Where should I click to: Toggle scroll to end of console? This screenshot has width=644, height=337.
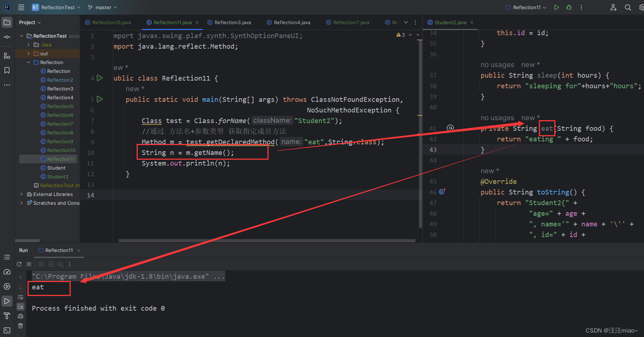[21, 306]
